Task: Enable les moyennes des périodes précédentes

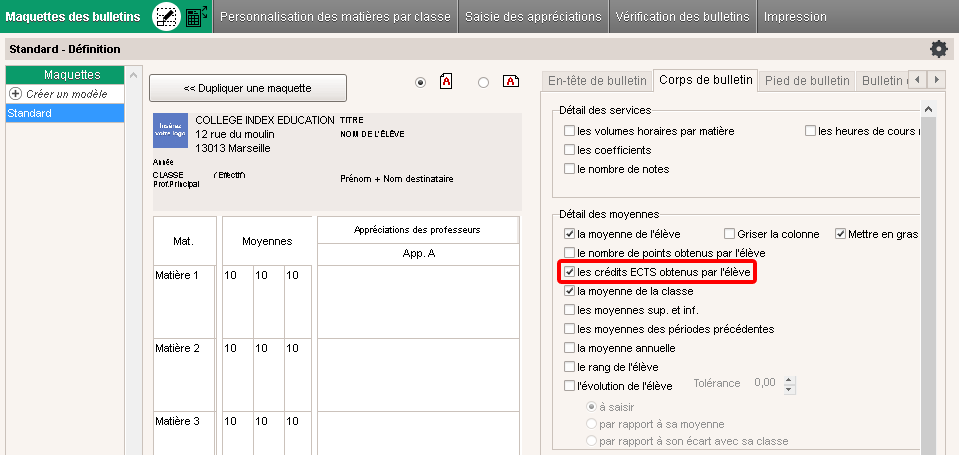Action: pyautogui.click(x=569, y=329)
